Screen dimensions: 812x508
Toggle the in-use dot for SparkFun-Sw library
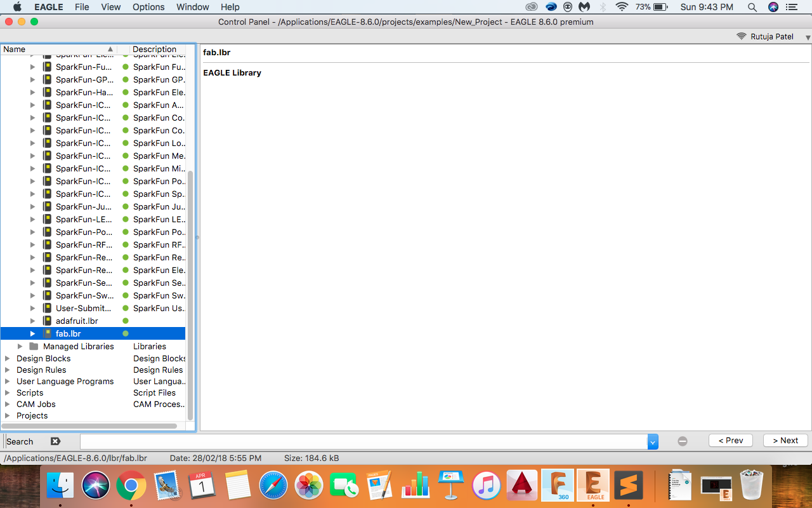pyautogui.click(x=126, y=295)
